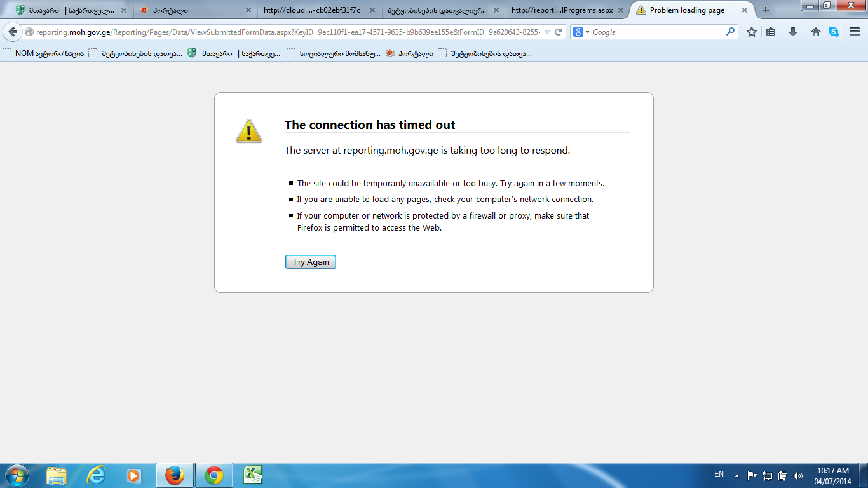The height and width of the screenshot is (488, 868).
Task: Switch to the http://cloud tab
Action: coord(311,10)
